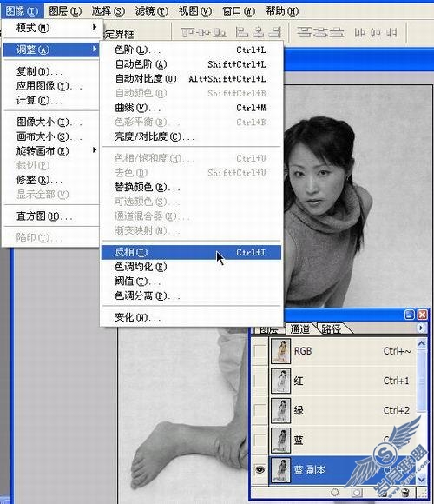Choose 色阶(L)... menu entry
This screenshot has width=434, height=504.
coord(191,50)
